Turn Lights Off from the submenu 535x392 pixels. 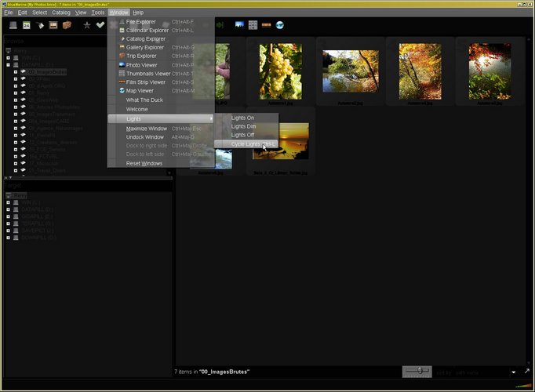242,135
